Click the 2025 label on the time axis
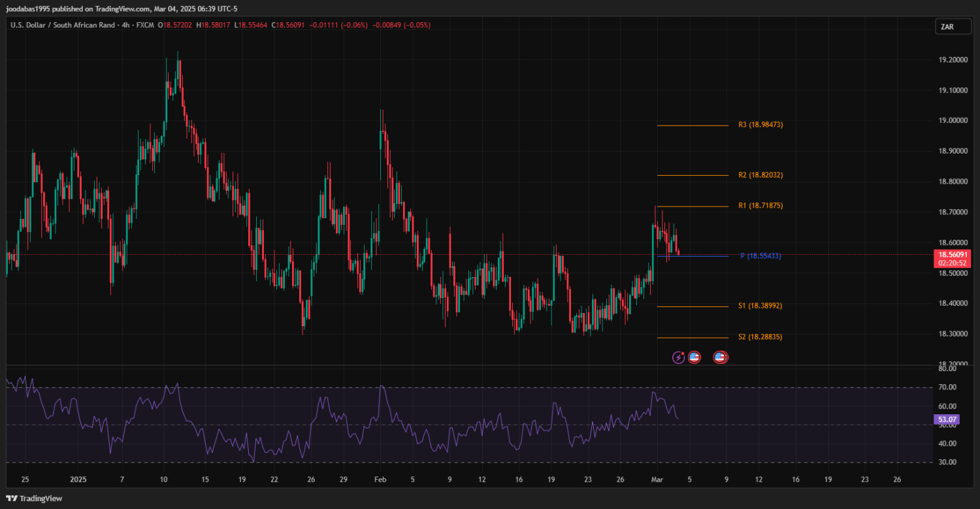The width and height of the screenshot is (980, 509). pyautogui.click(x=77, y=480)
